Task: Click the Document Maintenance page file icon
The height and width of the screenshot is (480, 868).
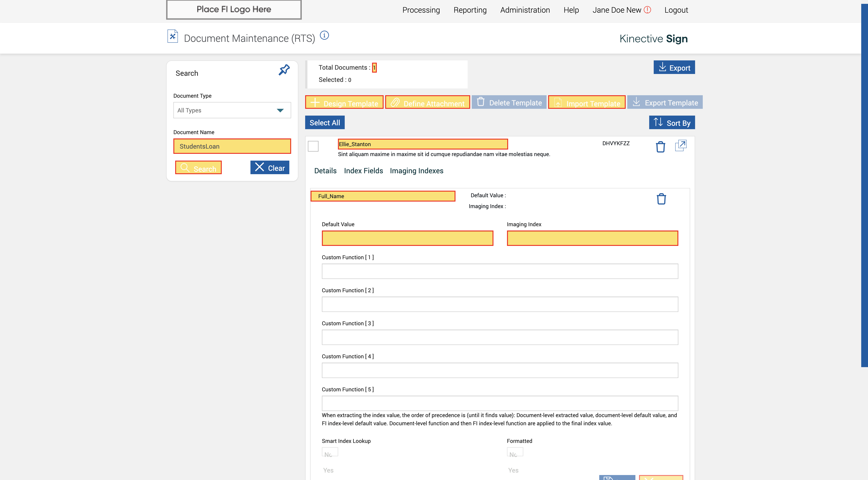Action: tap(172, 36)
